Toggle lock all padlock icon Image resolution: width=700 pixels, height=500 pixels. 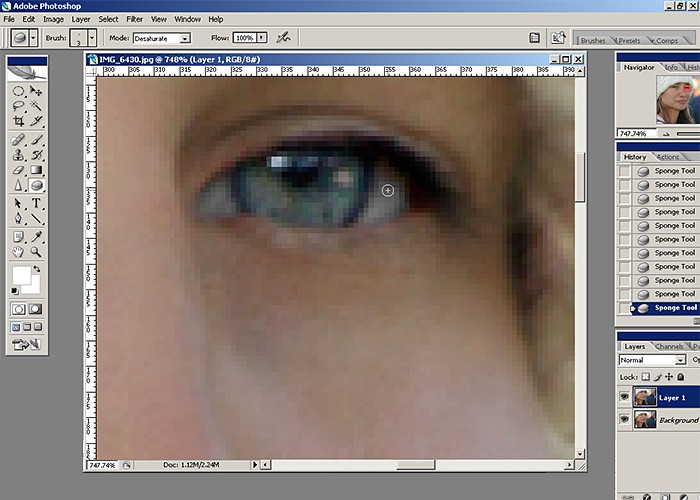681,377
